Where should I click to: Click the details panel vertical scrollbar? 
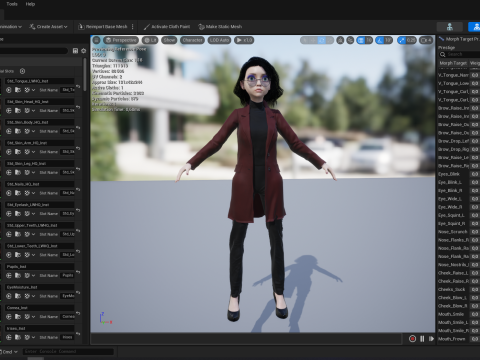point(85,75)
